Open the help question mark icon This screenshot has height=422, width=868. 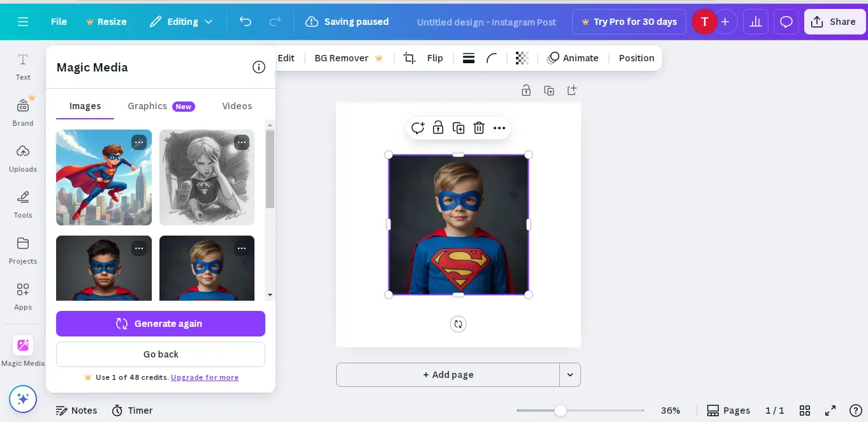pos(856,411)
